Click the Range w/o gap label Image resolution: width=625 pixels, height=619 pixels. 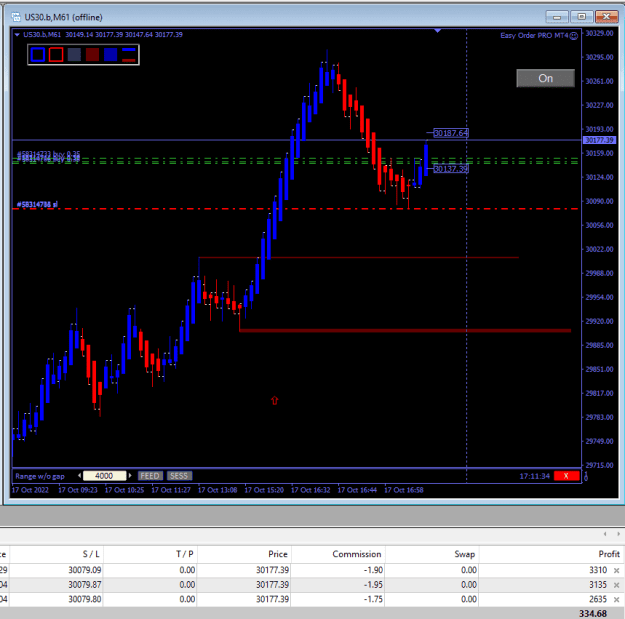40,476
